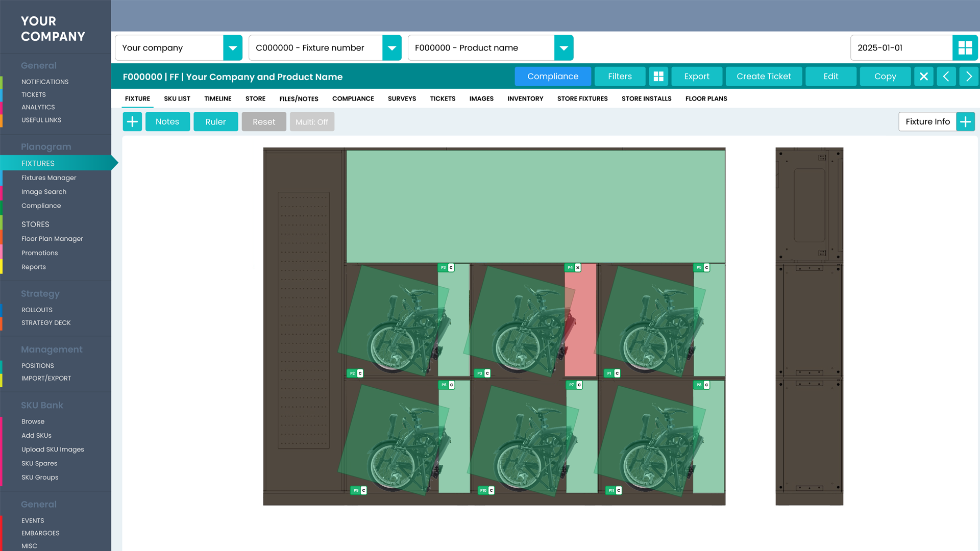
Task: Select the P1 position label
Action: [608, 373]
